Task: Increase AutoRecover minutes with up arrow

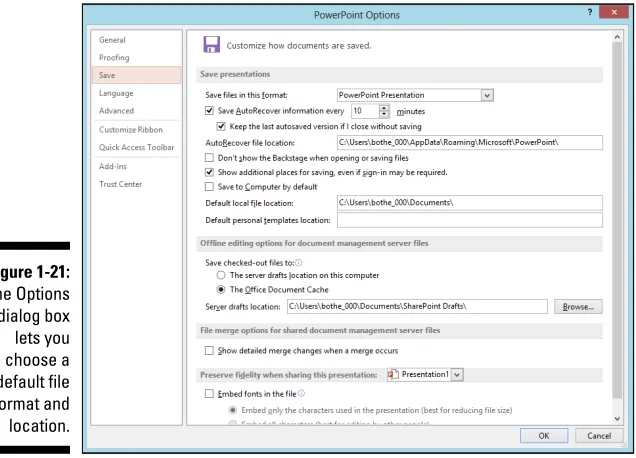Action: pos(384,108)
